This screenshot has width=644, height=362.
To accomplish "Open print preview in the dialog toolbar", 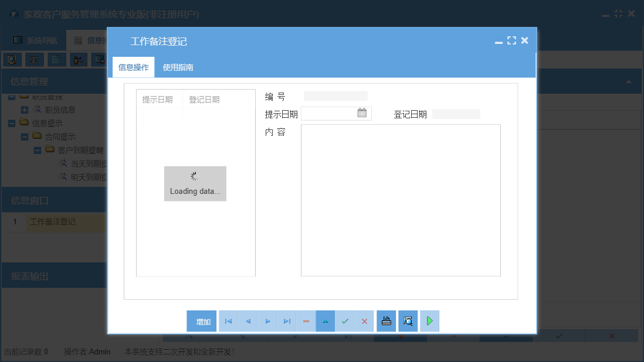I will click(408, 321).
